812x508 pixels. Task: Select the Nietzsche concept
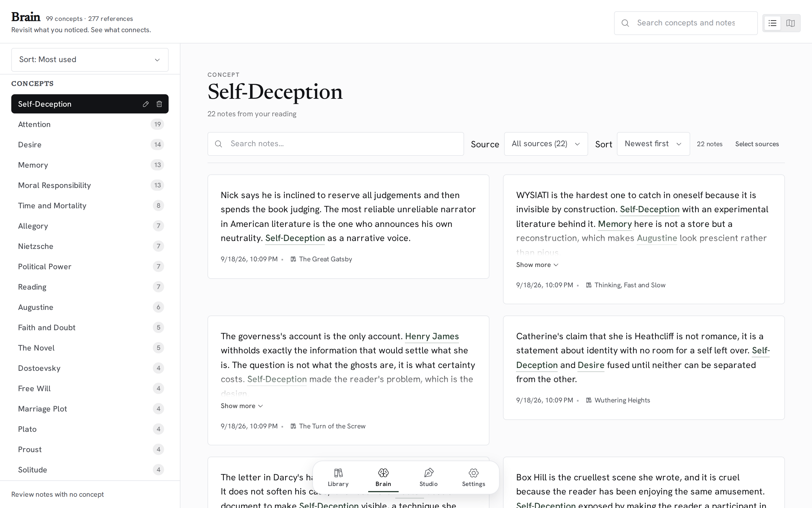click(x=90, y=246)
